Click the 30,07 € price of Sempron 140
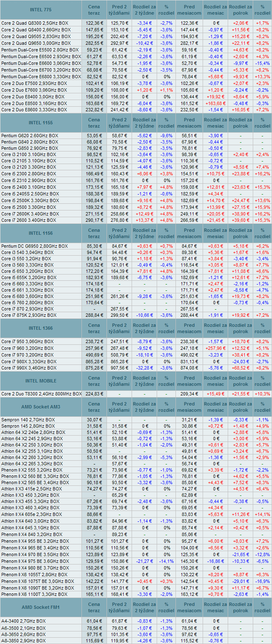 [94, 420]
